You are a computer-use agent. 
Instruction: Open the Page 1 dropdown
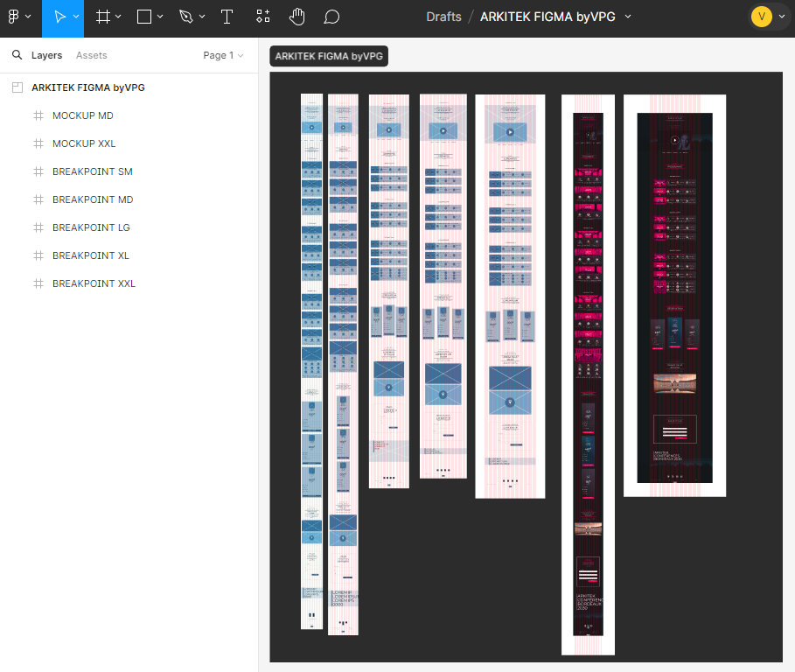click(223, 55)
